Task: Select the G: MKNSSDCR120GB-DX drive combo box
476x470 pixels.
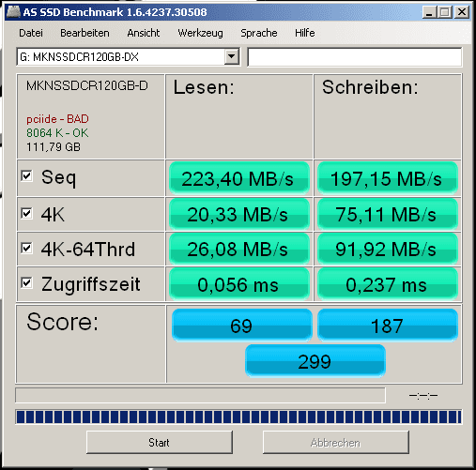Action: [x=129, y=56]
